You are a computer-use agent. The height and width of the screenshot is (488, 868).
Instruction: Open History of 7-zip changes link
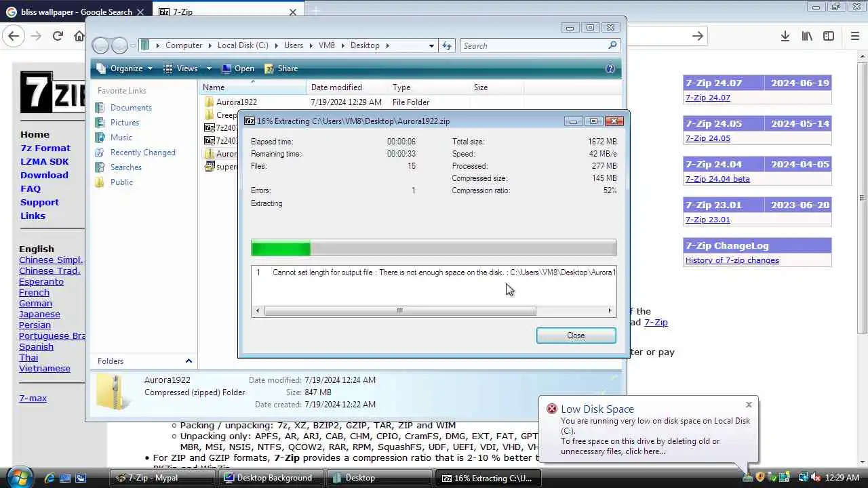732,260
